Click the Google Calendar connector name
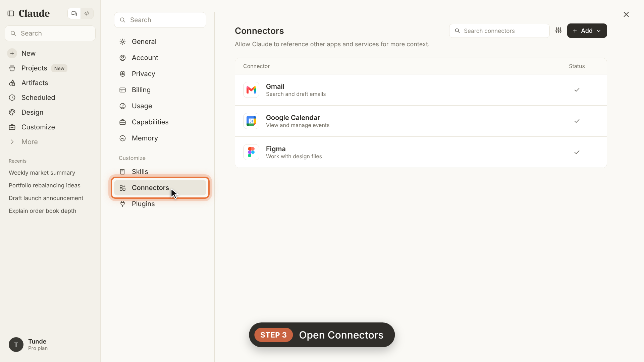The image size is (644, 362). click(x=293, y=118)
